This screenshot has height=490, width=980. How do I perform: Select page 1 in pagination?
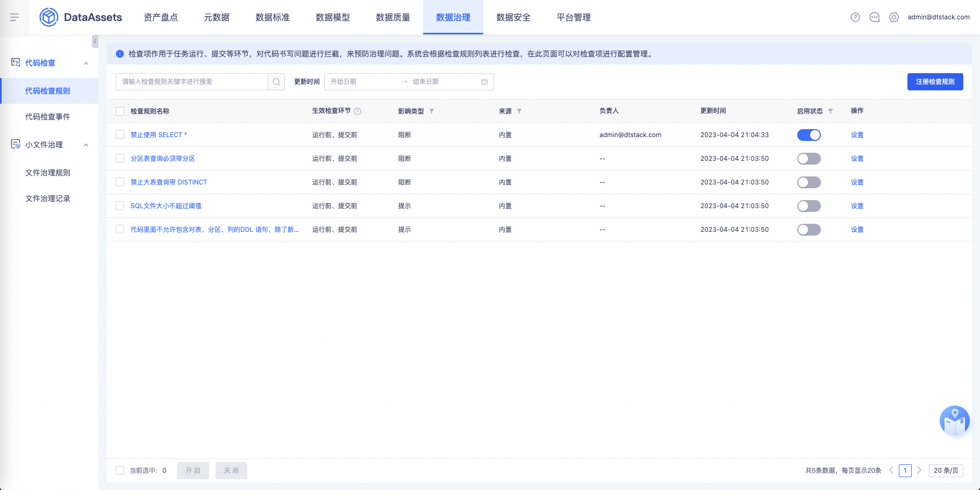coord(905,470)
